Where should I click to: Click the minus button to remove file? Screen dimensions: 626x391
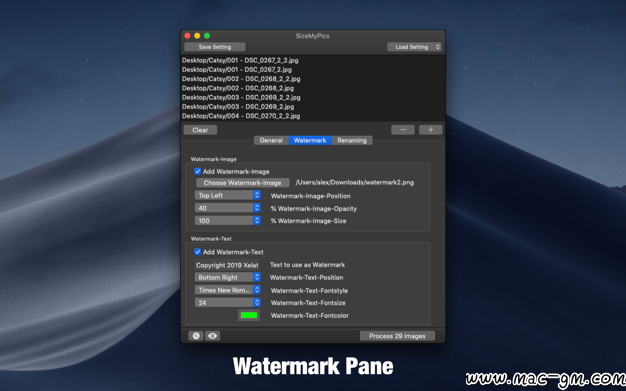402,130
